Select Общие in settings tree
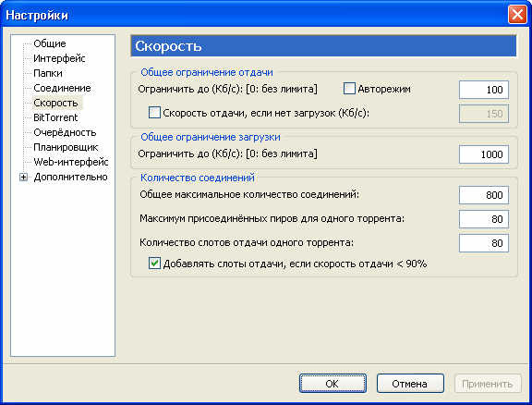This screenshot has width=532, height=405. [x=50, y=43]
